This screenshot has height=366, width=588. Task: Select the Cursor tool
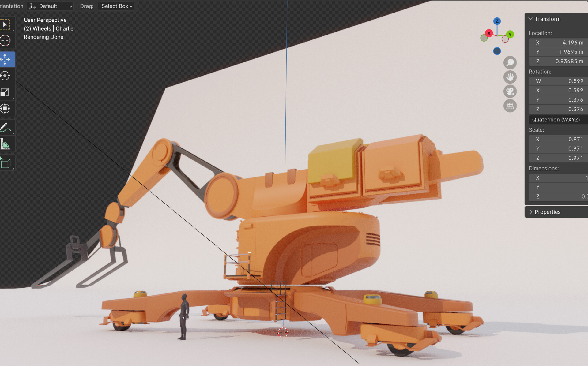tap(5, 40)
